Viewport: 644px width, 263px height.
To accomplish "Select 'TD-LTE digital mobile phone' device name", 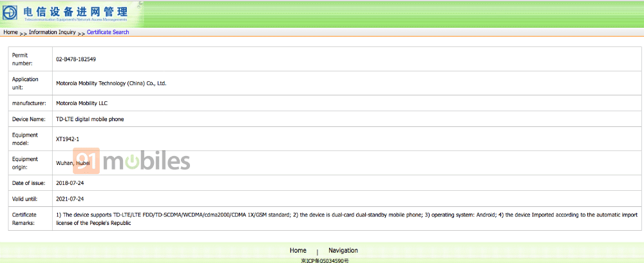I will [x=90, y=119].
